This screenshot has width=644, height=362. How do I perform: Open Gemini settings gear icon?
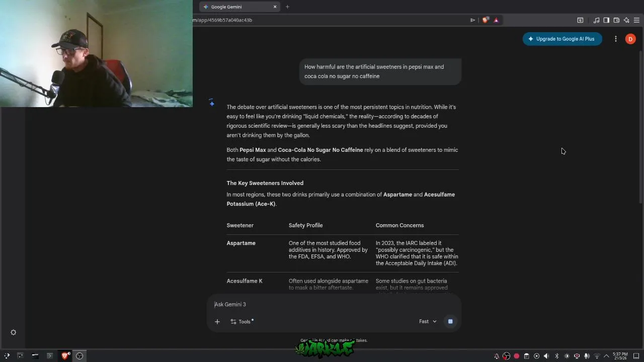[x=14, y=332]
